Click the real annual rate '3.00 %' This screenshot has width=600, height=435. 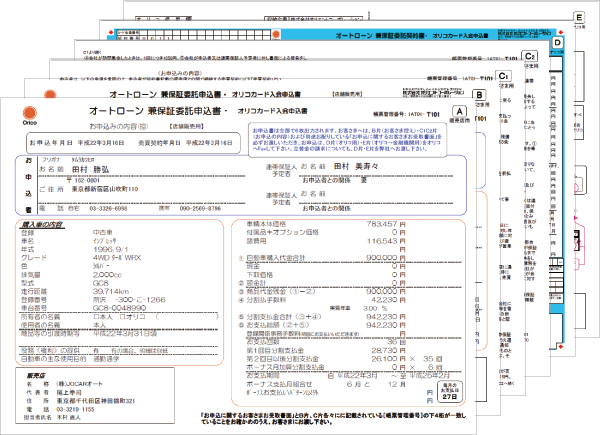click(375, 308)
